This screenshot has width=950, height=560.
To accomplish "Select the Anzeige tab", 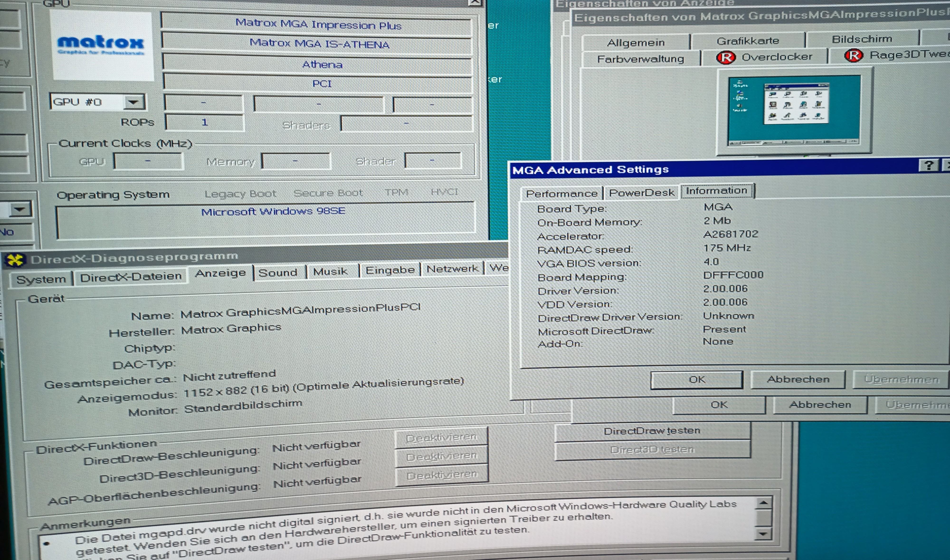I will click(220, 273).
